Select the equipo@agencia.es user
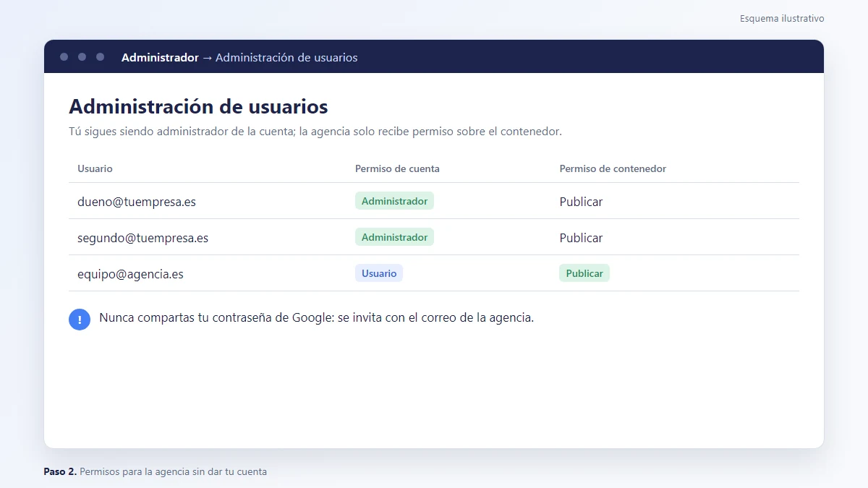 click(x=130, y=274)
